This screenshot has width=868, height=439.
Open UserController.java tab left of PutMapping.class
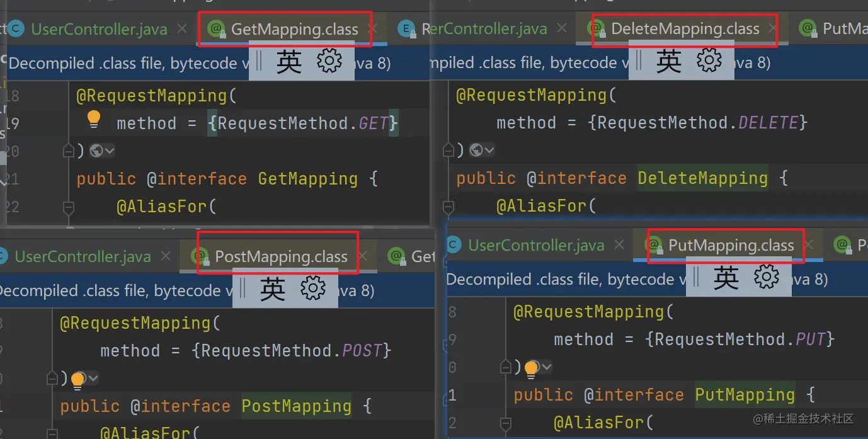click(x=536, y=245)
